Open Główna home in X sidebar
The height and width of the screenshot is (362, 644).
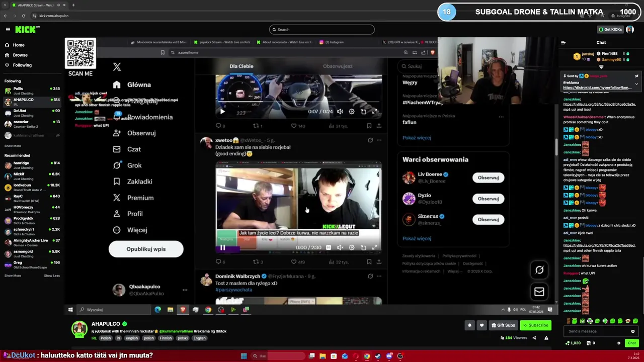[132, 84]
